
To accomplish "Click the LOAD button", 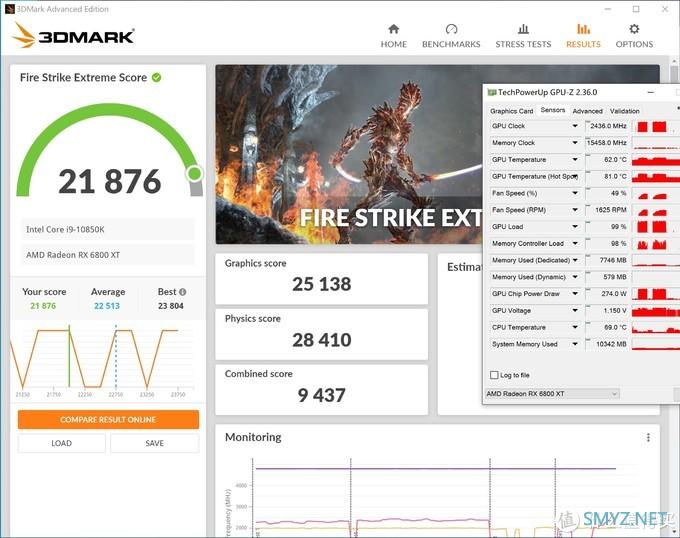I will click(62, 443).
